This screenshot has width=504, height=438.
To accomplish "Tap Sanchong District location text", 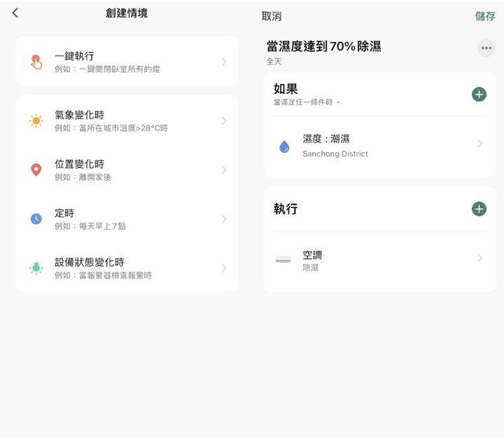I will pyautogui.click(x=335, y=154).
